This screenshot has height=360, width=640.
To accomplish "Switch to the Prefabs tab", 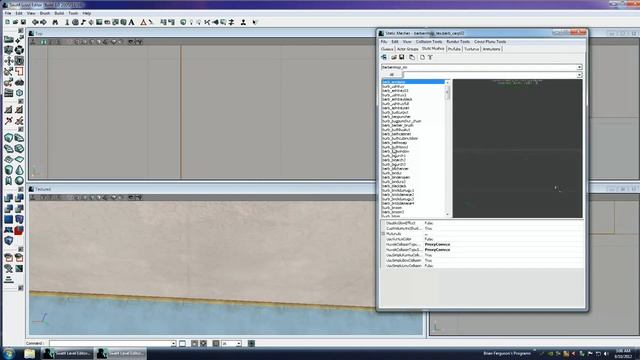I will pos(454,49).
